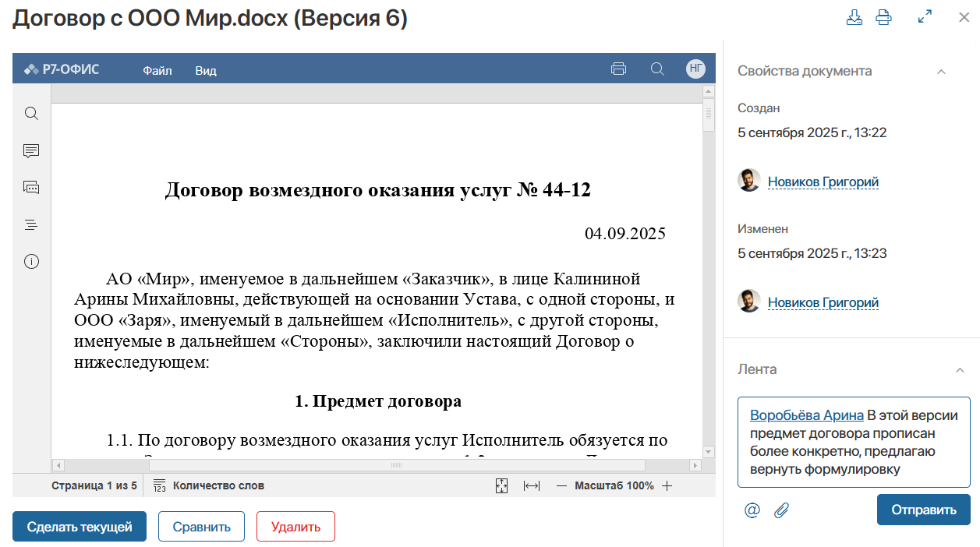Expand the viewer to full screen
The height and width of the screenshot is (547, 980).
[925, 16]
